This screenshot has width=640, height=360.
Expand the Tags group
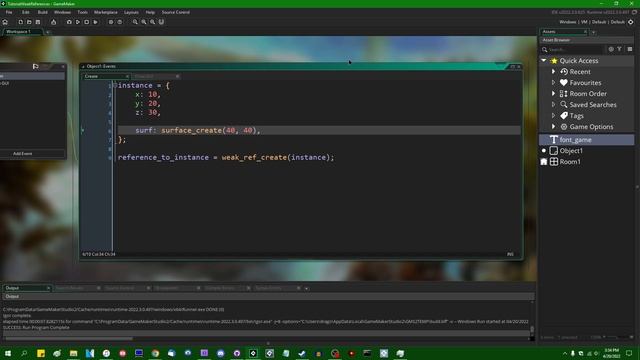[x=553, y=116]
